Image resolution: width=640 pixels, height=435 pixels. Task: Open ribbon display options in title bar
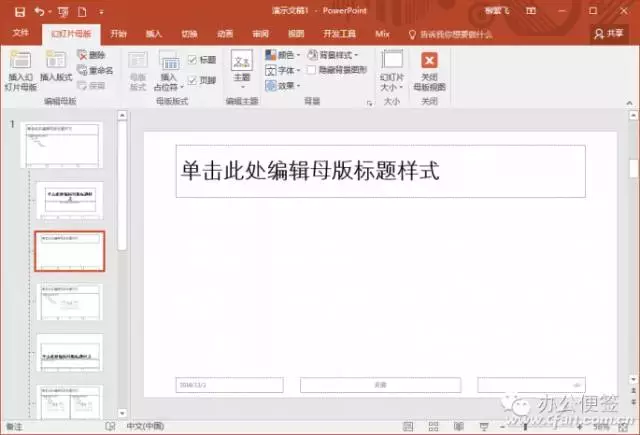coord(531,11)
